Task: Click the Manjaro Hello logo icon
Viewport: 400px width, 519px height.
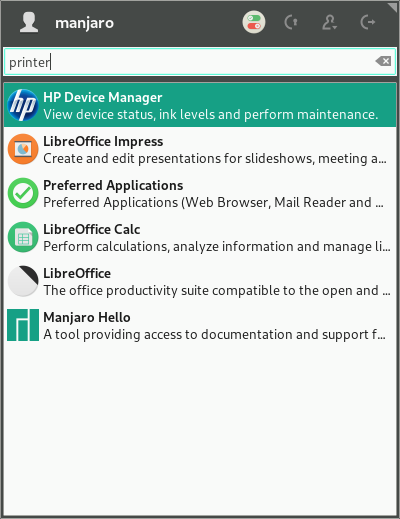Action: (23, 325)
